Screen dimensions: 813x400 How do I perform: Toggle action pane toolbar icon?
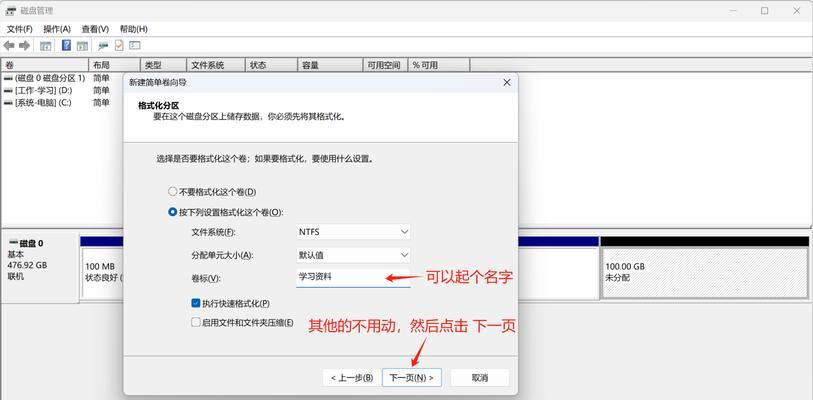pyautogui.click(x=82, y=46)
